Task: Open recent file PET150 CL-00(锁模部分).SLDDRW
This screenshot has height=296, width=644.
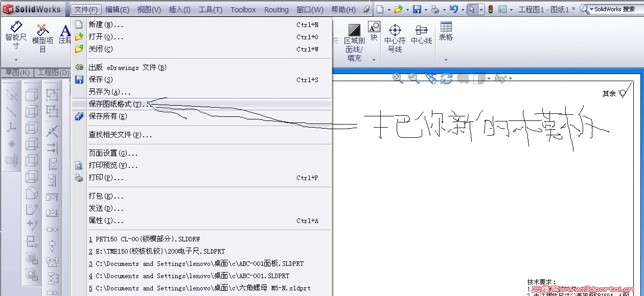Action: (201, 239)
